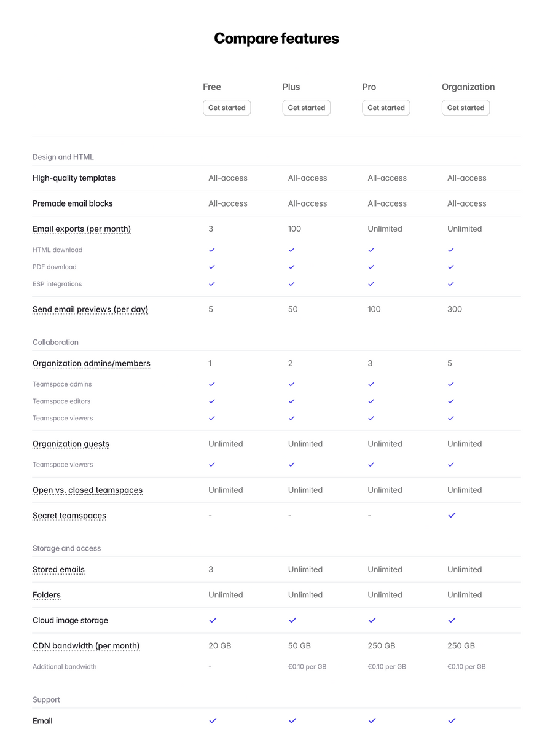Click the Secret teamspaces checkmark under Organization
The height and width of the screenshot is (756, 553).
452,515
